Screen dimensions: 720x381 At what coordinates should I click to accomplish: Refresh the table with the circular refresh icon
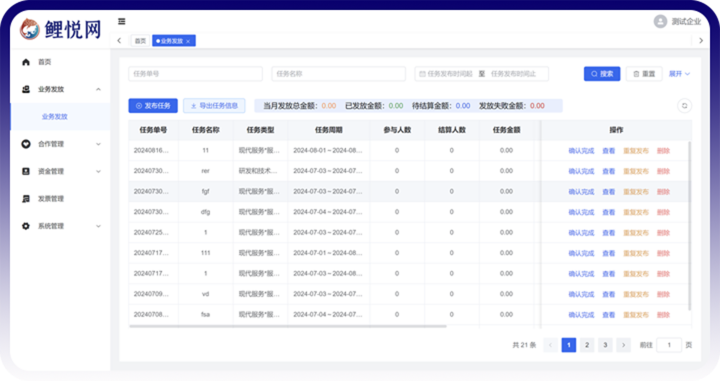coord(684,106)
